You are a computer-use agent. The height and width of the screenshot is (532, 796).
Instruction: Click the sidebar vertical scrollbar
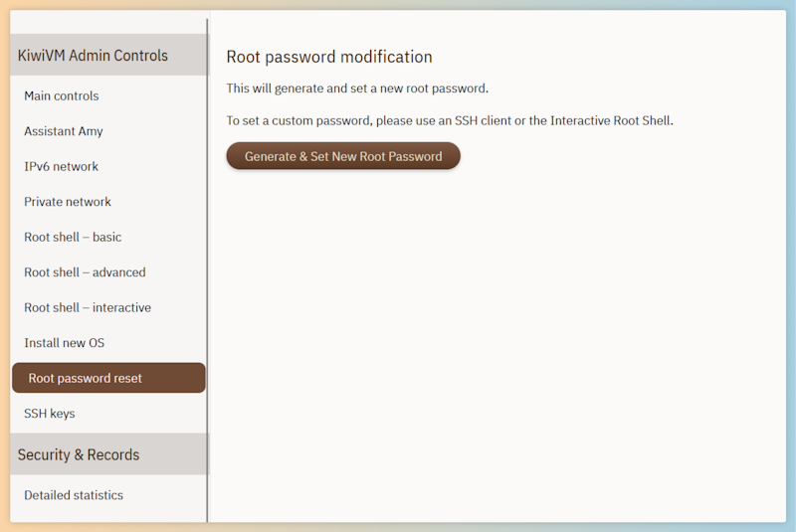(x=207, y=270)
